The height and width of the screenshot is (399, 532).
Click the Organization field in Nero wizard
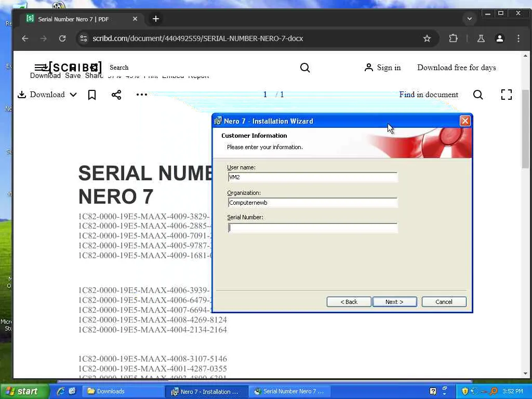(x=312, y=203)
